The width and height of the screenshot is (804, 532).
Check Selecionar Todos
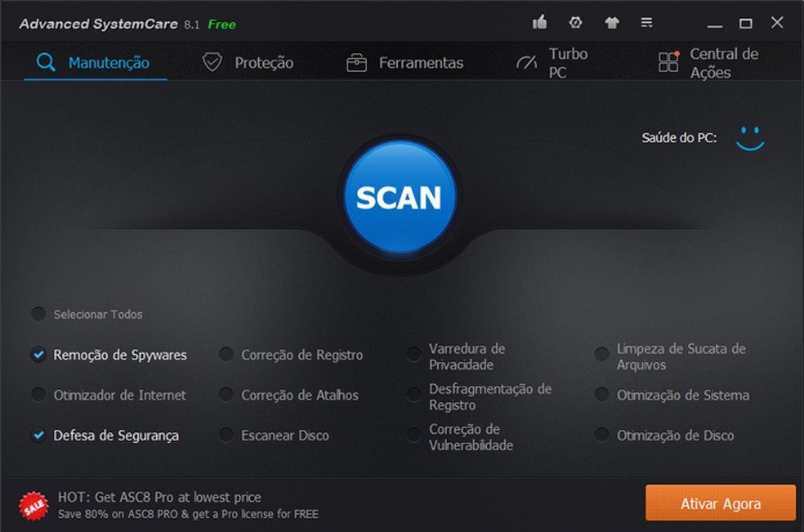click(x=38, y=314)
